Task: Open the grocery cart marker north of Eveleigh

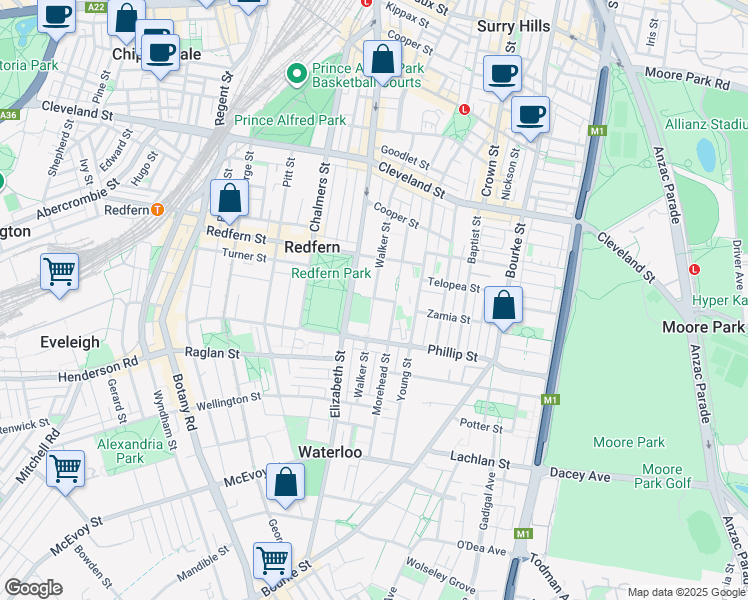Action: (60, 271)
